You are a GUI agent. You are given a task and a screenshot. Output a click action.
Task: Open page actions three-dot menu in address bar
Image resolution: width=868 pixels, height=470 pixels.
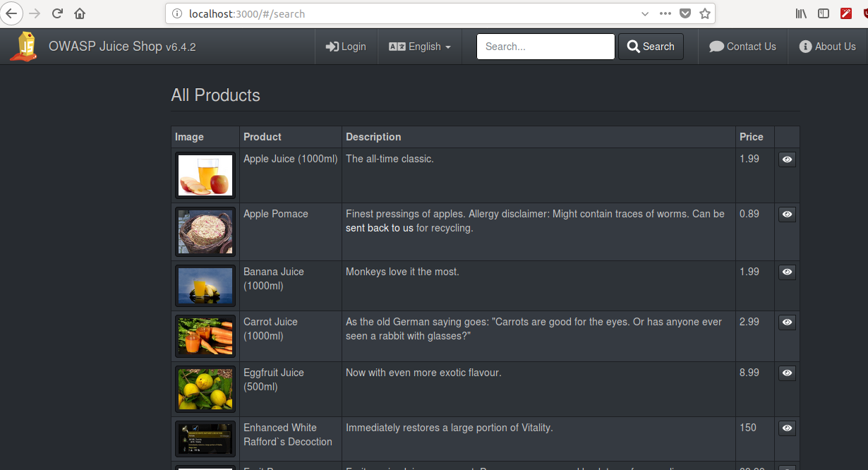[x=665, y=13]
